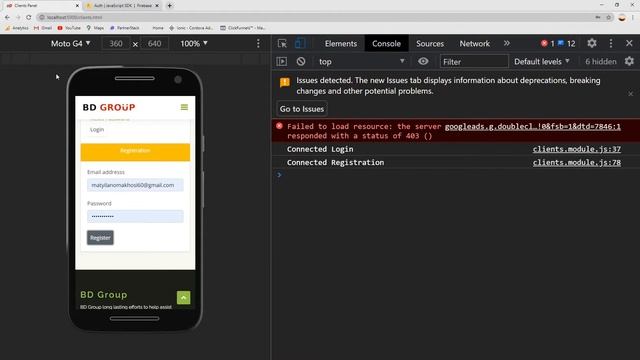Click the green scroll-to-top arrow button
Viewport: 640px width, 360px height.
[x=183, y=298]
